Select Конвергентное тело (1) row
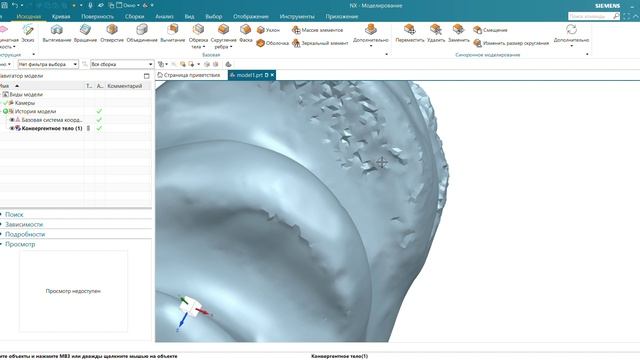The height and width of the screenshot is (360, 640). click(x=52, y=128)
